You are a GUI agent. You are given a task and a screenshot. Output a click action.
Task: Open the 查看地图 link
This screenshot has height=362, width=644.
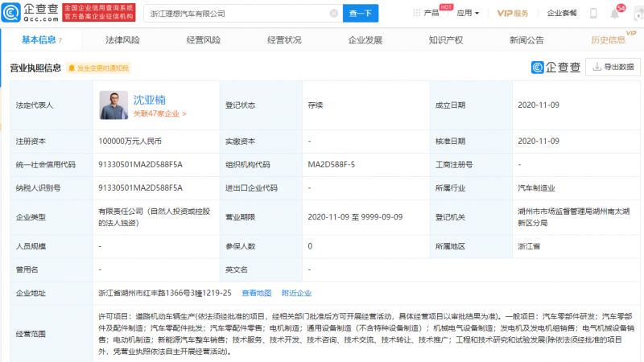point(257,293)
